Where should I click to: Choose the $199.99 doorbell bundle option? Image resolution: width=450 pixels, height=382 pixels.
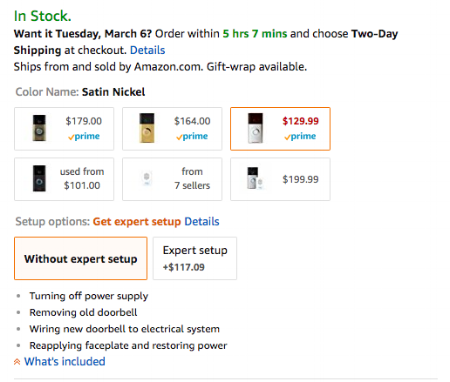point(280,179)
